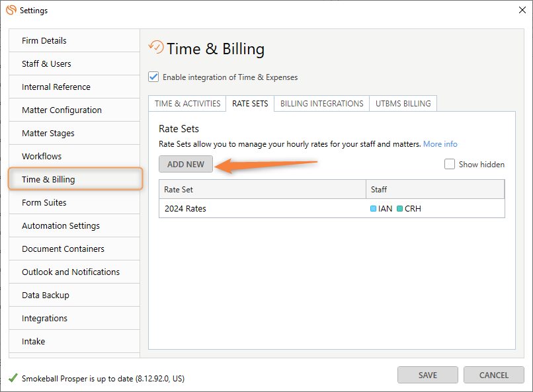Click the IAN blue staff color square
The width and height of the screenshot is (533, 392).
pyautogui.click(x=373, y=209)
